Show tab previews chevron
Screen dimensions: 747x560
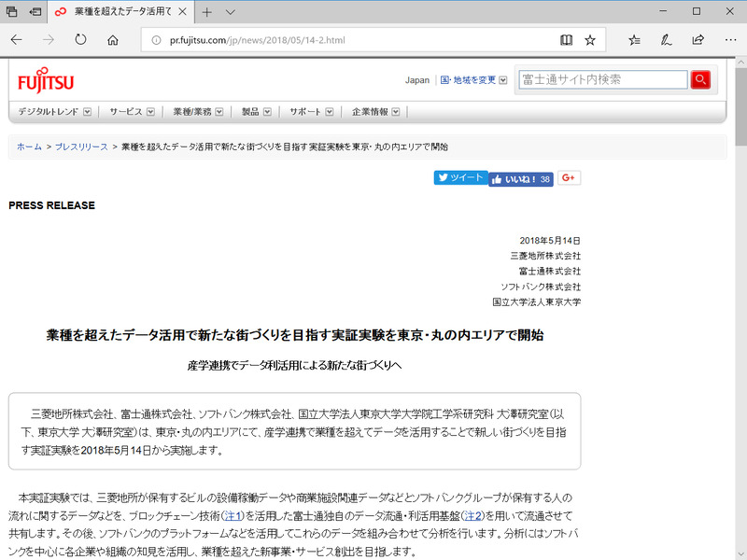coord(231,12)
